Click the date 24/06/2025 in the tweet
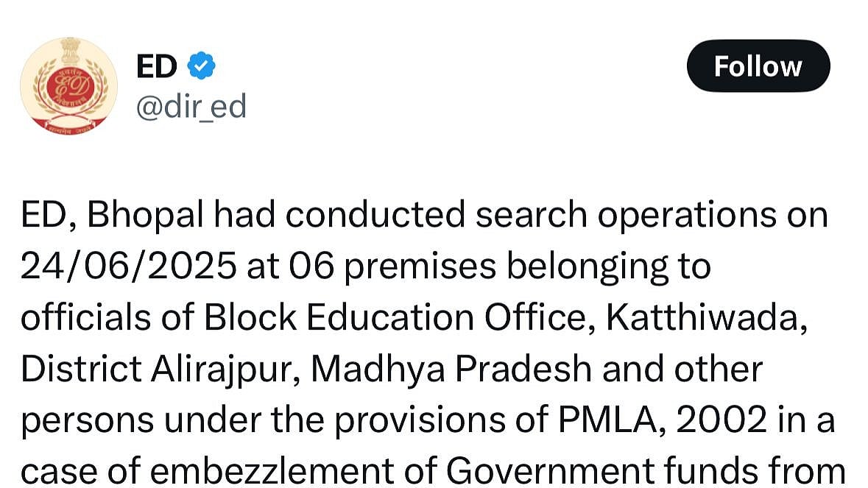Viewport: 868px width, 488px height. [x=128, y=266]
